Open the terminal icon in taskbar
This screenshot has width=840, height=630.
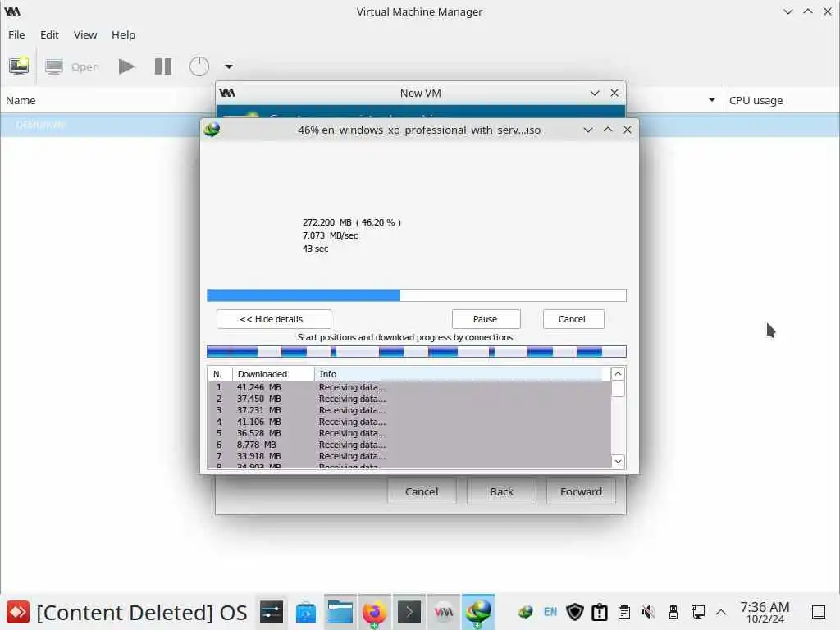[409, 612]
